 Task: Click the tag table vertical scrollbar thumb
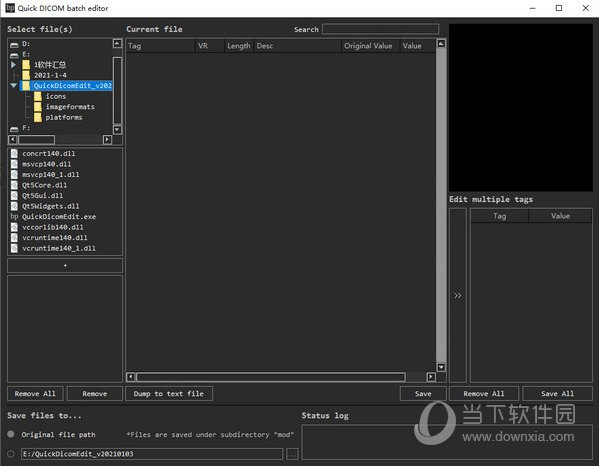point(441,205)
